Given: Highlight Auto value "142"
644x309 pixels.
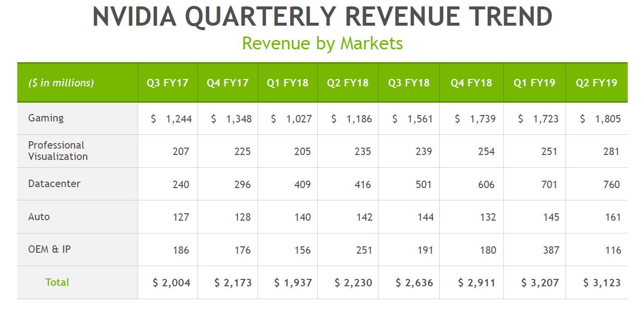Looking at the screenshot, I should pos(364,217).
